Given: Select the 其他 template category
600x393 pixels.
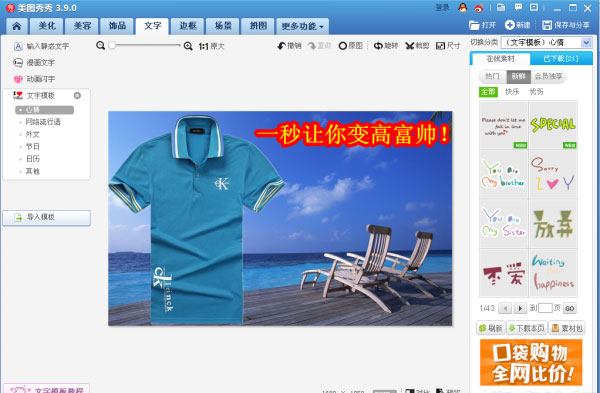Looking at the screenshot, I should click(x=33, y=171).
